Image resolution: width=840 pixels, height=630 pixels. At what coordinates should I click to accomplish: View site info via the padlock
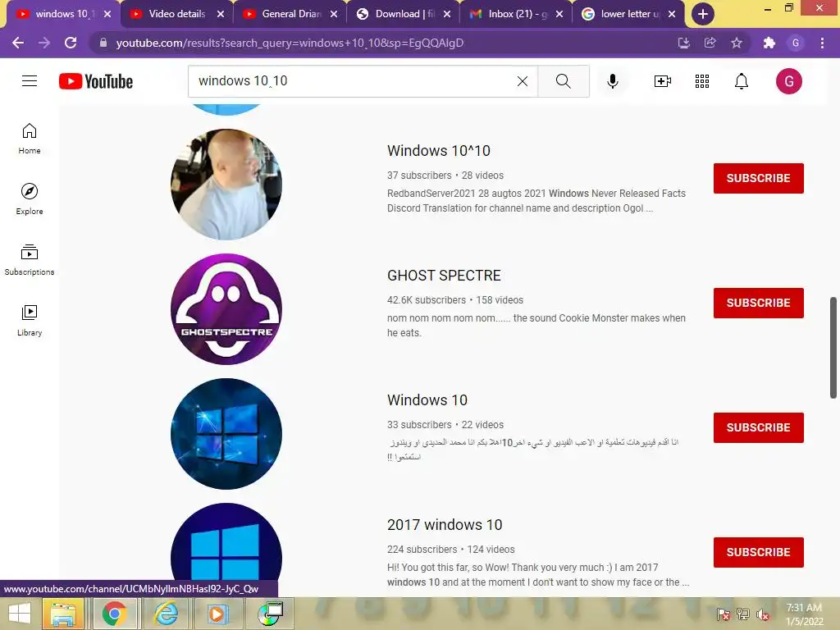pos(103,43)
